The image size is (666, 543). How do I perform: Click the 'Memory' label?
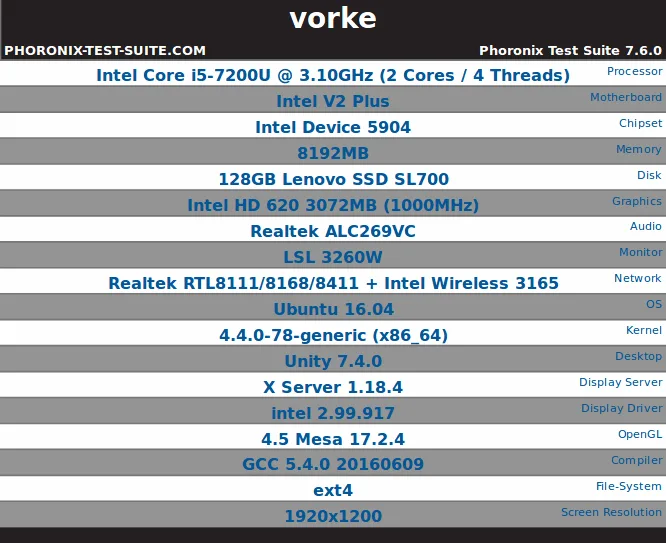click(639, 149)
